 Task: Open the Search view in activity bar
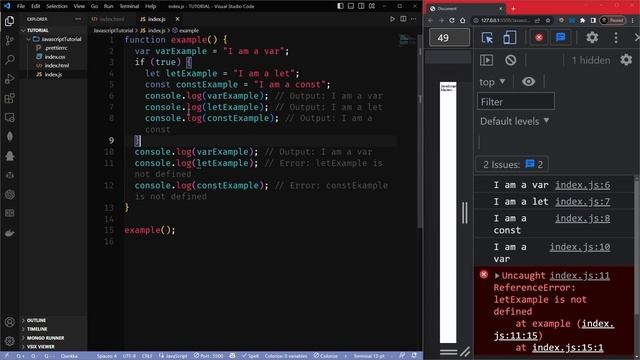tap(9, 60)
